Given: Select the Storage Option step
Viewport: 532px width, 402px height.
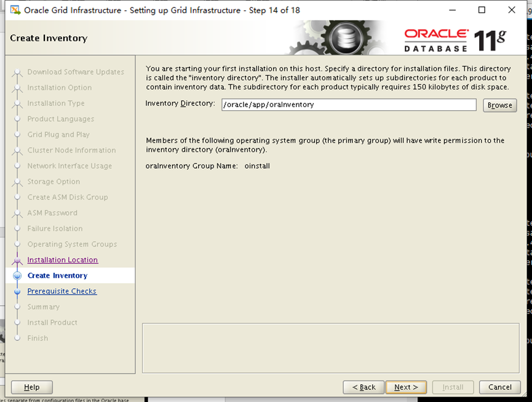Looking at the screenshot, I should (54, 182).
